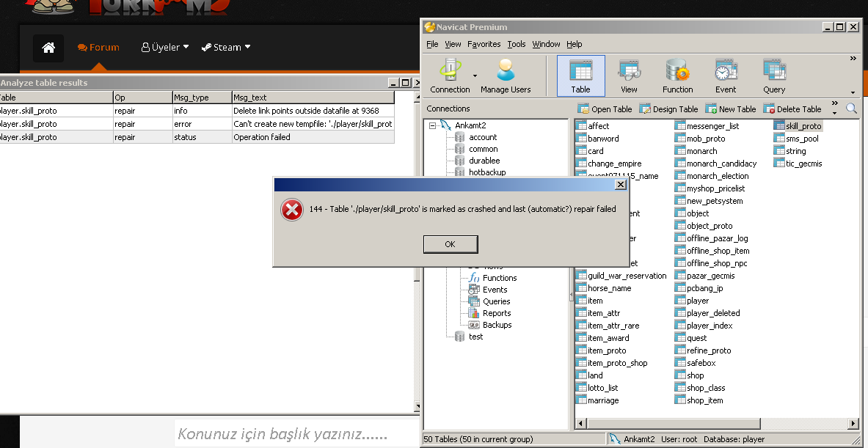Select the Table toolbar button
This screenshot has width=868, height=448.
580,76
